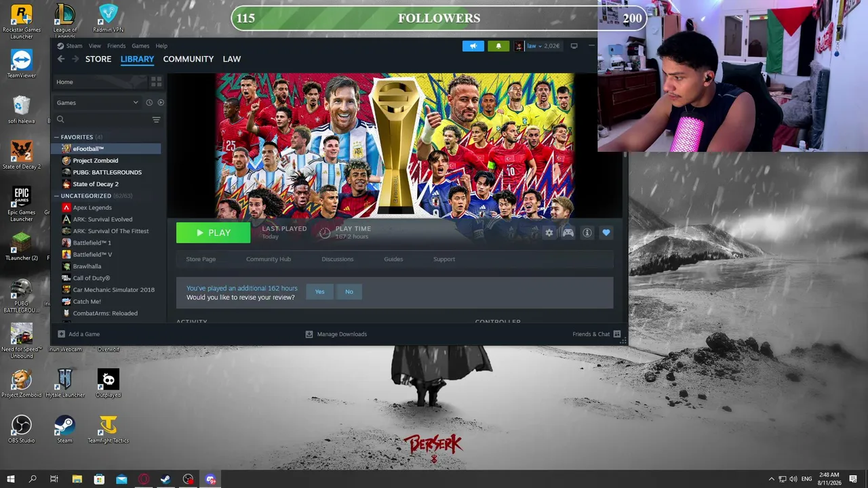Viewport: 868px width, 488px height.
Task: Open Steam announcements megaphone button
Action: (x=473, y=46)
